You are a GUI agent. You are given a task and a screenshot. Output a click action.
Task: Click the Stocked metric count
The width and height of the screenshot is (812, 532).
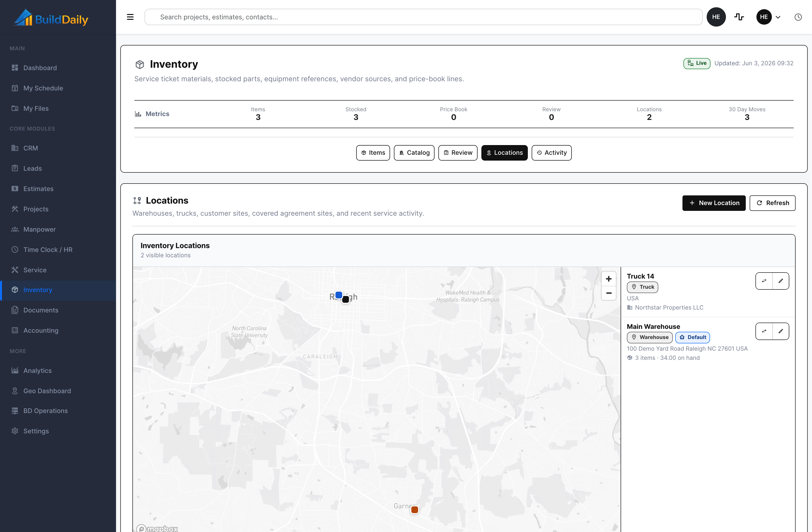[356, 117]
